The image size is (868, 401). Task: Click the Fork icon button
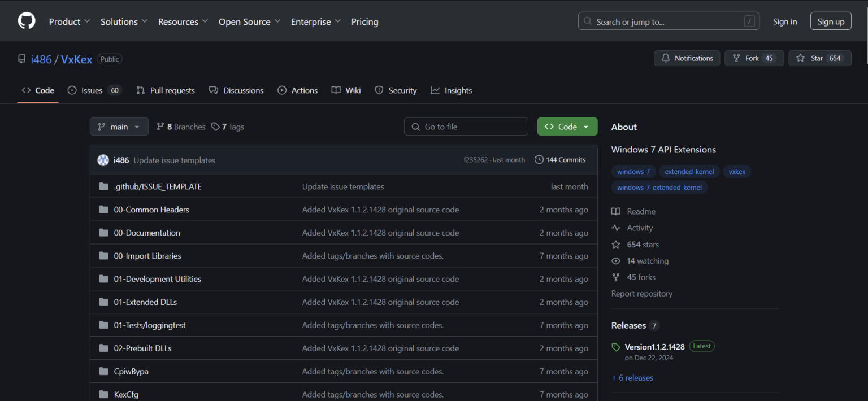[x=736, y=58]
